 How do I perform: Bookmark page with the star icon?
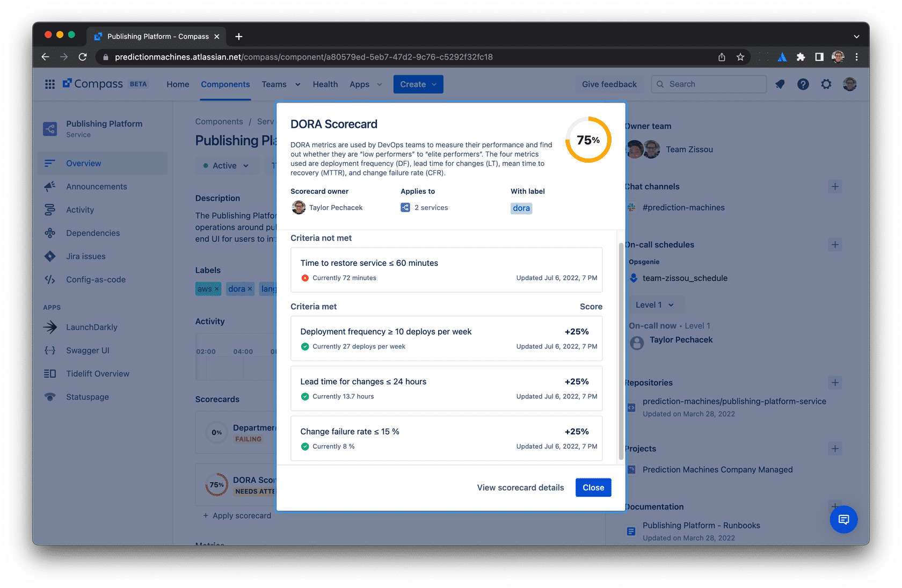tap(740, 57)
